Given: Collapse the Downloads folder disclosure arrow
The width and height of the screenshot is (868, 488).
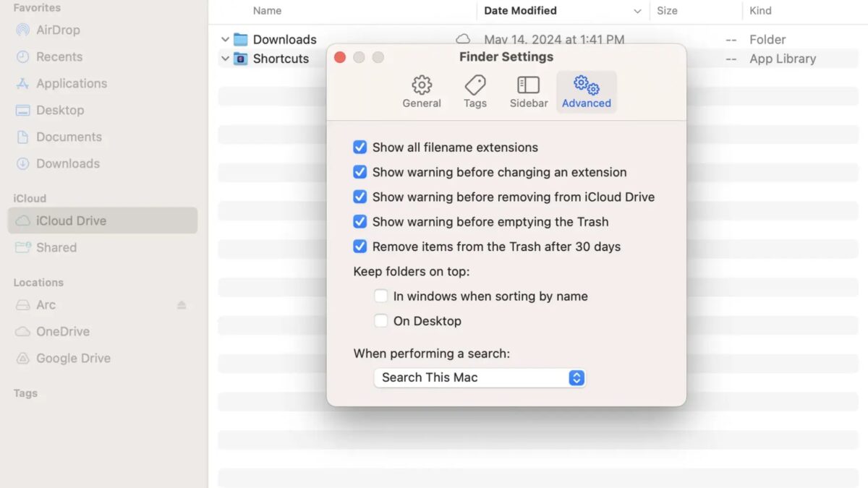Looking at the screenshot, I should tap(225, 40).
